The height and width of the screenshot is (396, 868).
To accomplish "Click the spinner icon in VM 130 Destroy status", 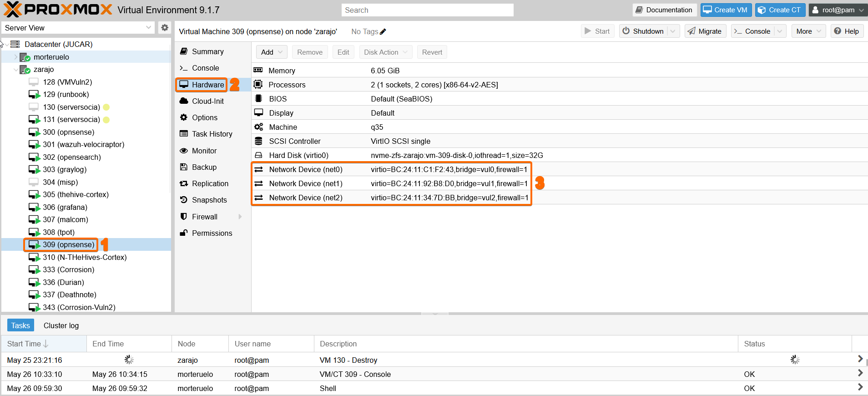I will point(795,360).
